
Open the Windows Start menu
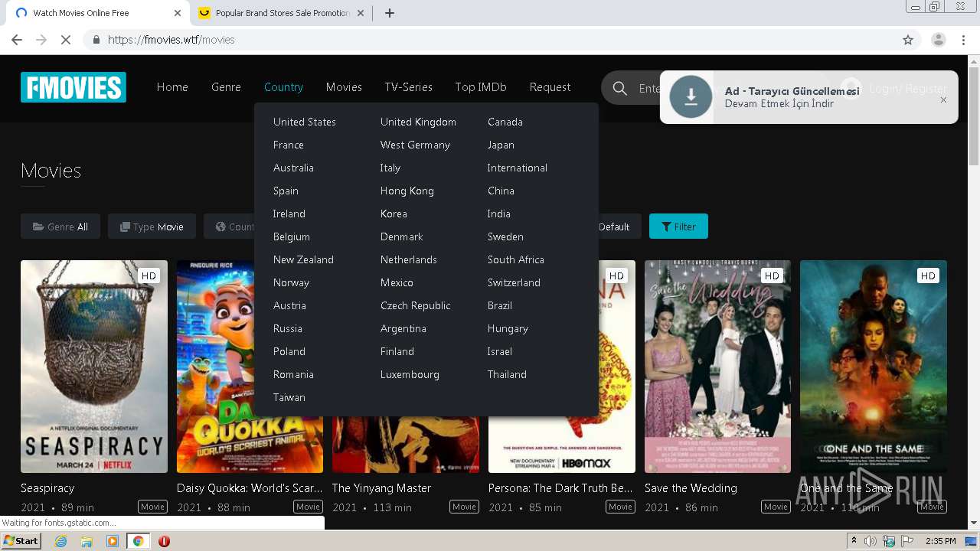pos(21,541)
